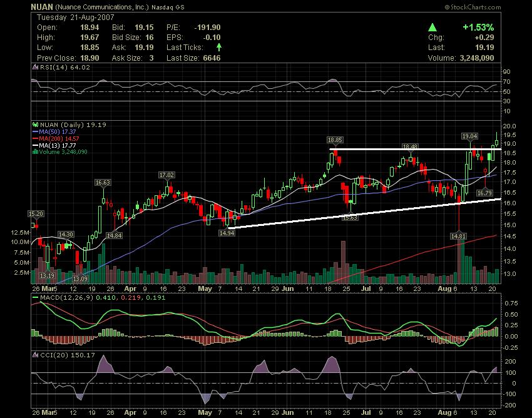The width and height of the screenshot is (532, 418).
Task: Click the header 'Volume: 3,248,090' at top right
Action: click(461, 58)
